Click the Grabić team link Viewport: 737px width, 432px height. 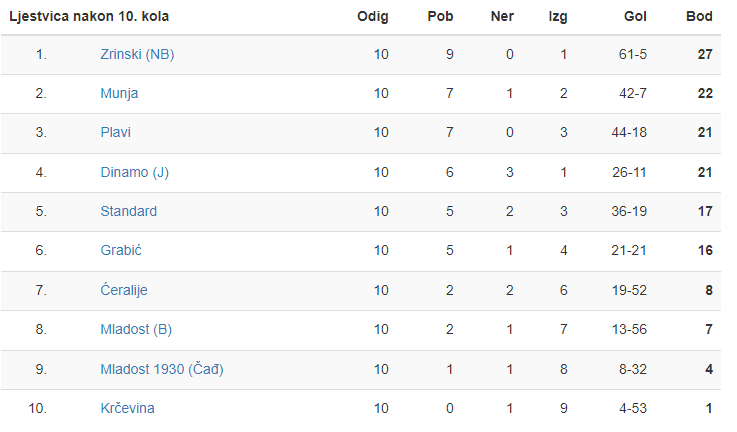pos(121,250)
